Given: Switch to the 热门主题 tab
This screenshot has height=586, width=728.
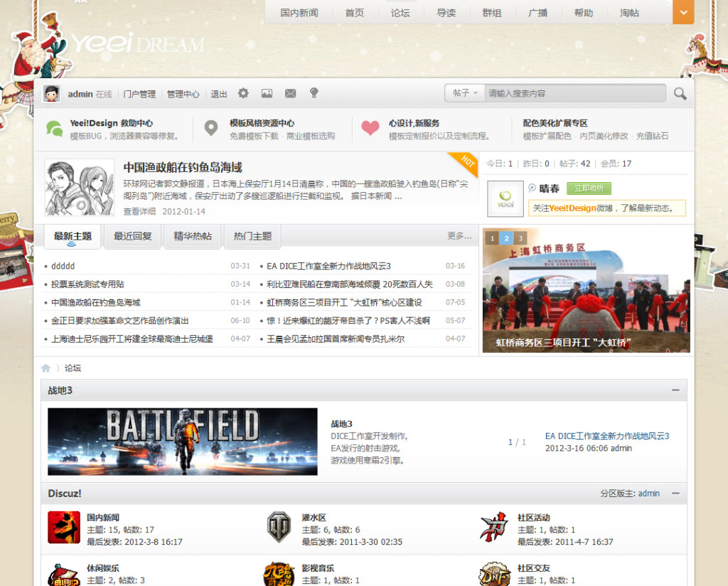Looking at the screenshot, I should [x=252, y=236].
